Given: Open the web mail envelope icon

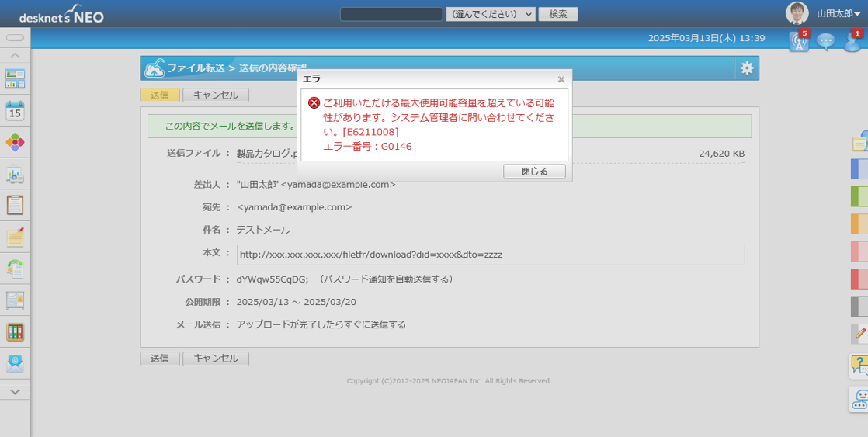Looking at the screenshot, I should [15, 363].
